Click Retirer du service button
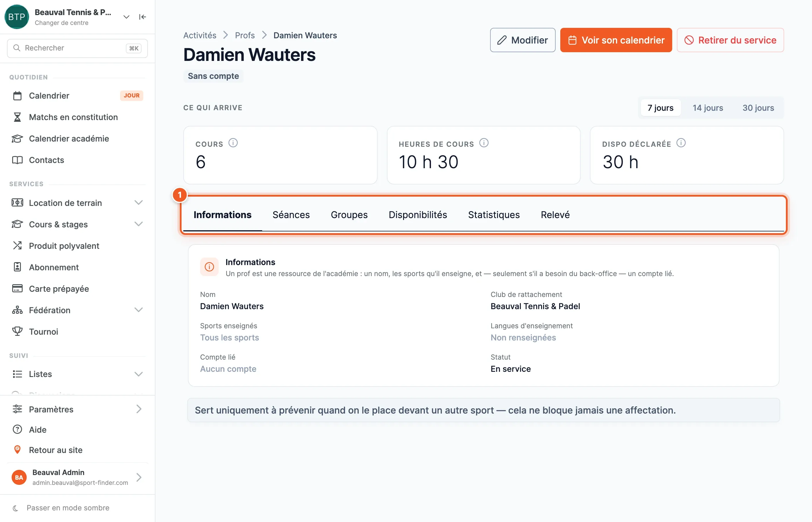This screenshot has width=812, height=522. 730,40
